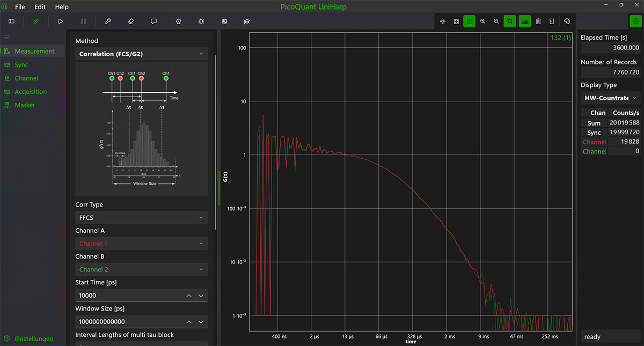This screenshot has height=346, width=644.
Task: Click the settings panel vertical scrollbar
Action: click(215, 142)
